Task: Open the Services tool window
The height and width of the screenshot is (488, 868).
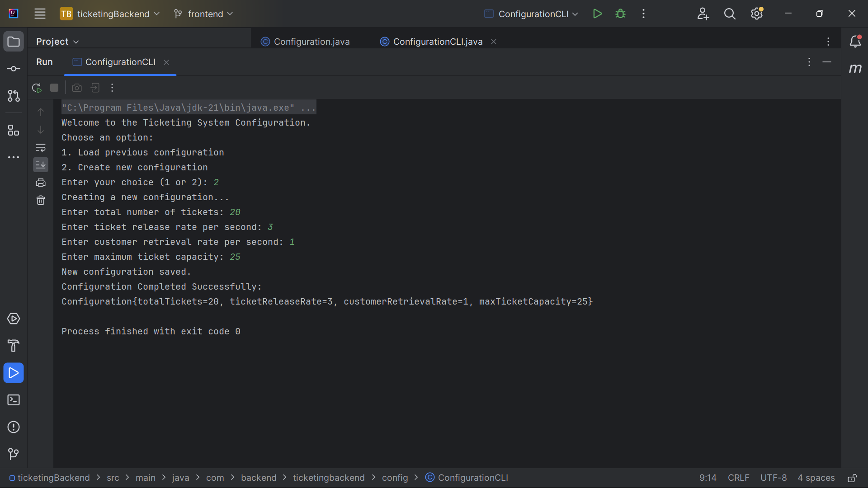Action: 14,319
